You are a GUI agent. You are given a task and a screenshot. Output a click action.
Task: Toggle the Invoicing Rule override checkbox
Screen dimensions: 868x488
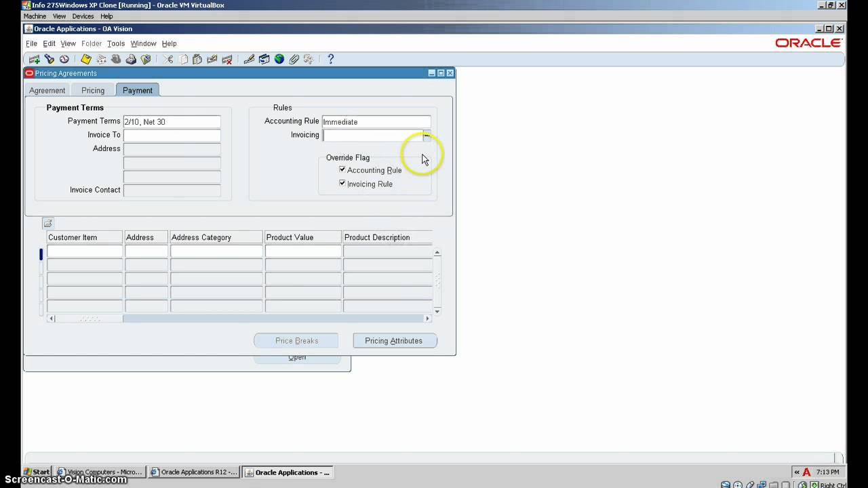click(342, 183)
